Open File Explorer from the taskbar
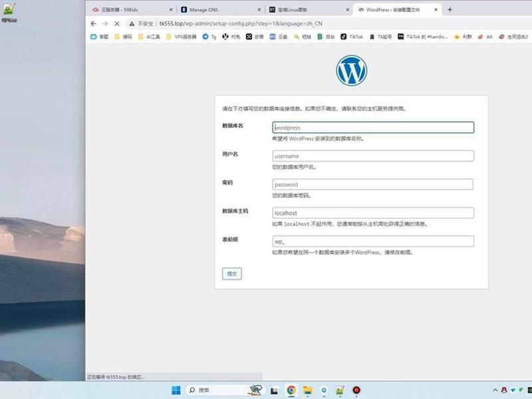 308,390
